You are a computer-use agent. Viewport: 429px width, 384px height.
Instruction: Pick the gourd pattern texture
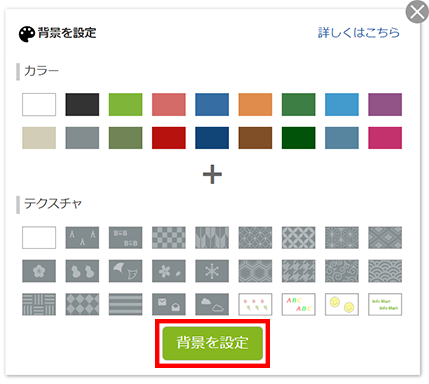click(x=82, y=271)
